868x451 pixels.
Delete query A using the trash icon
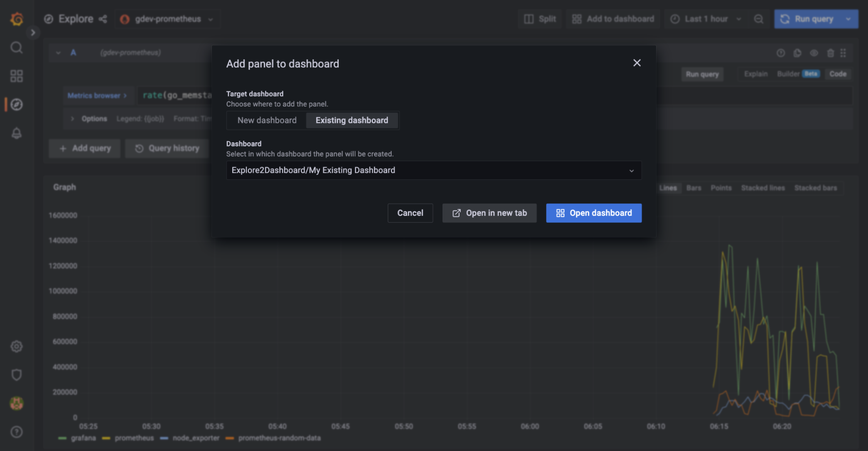click(830, 53)
